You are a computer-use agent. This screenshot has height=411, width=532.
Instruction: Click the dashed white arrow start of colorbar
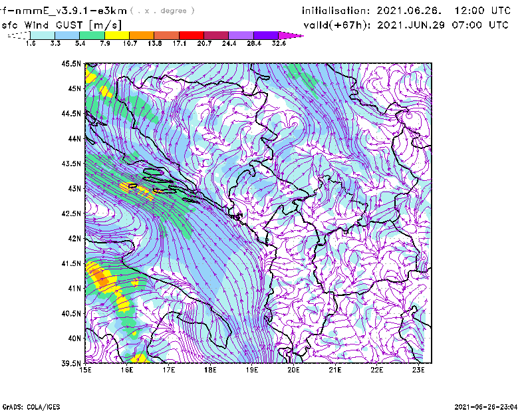(19, 35)
